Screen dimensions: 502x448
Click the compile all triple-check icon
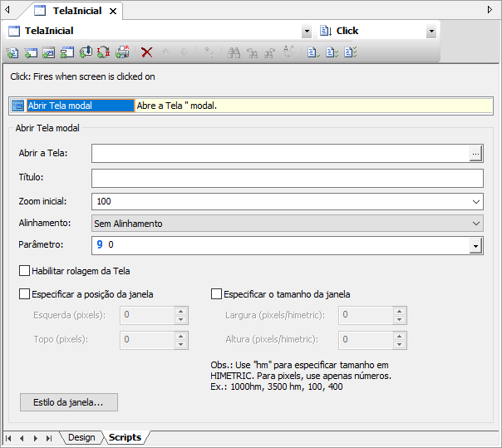350,52
